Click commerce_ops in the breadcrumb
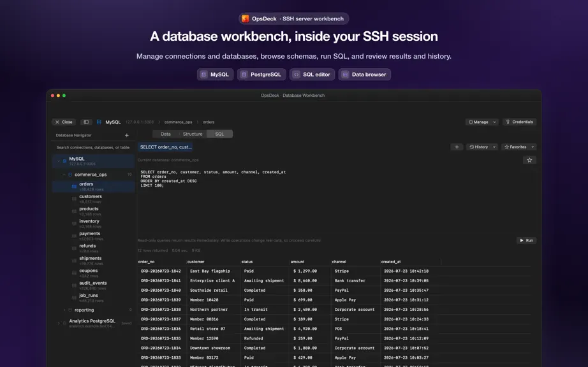Viewport: 588px width, 367px height. (178, 122)
